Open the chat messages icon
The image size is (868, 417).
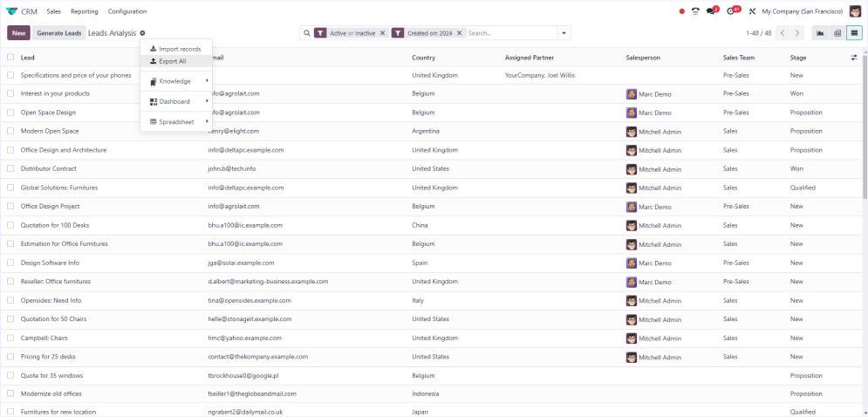[713, 11]
